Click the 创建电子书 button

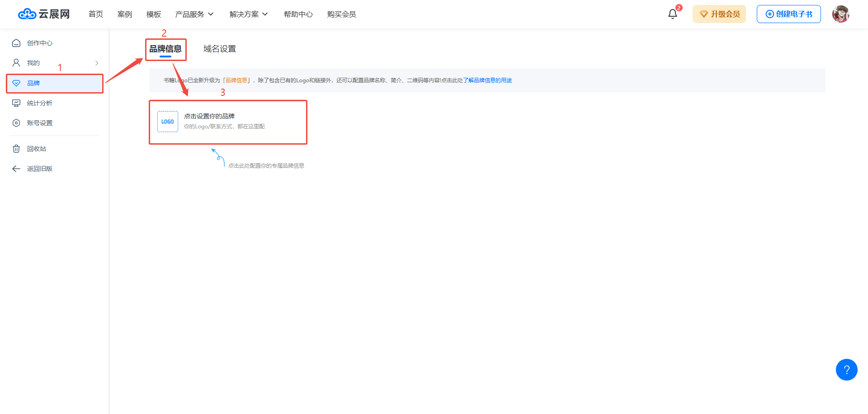[788, 14]
